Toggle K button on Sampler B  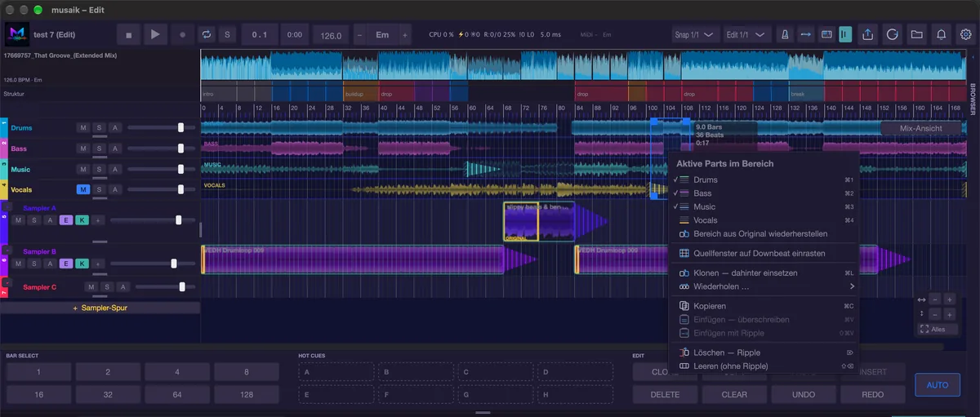point(81,264)
